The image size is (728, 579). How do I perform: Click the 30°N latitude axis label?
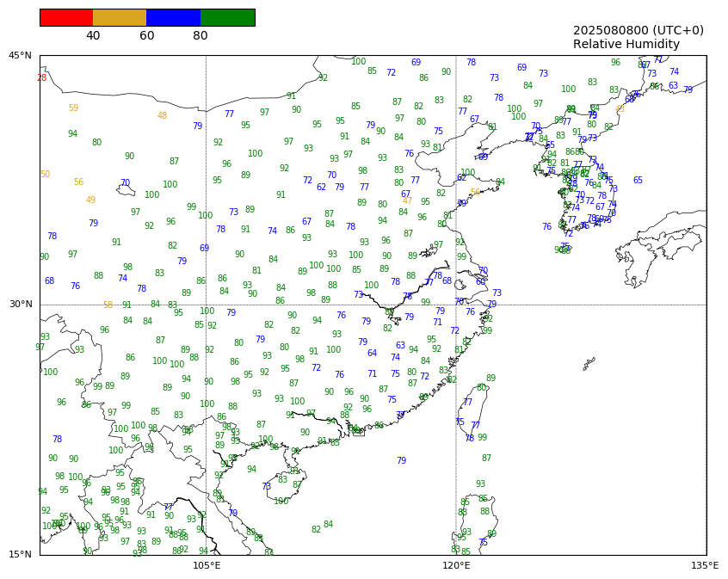(x=21, y=305)
